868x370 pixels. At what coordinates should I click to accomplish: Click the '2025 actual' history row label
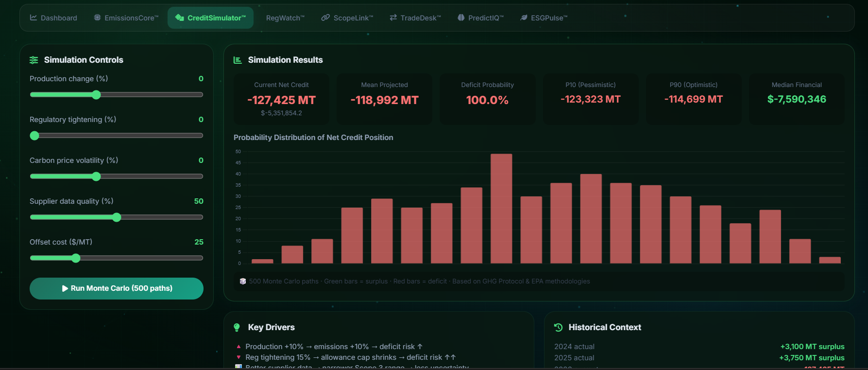(x=574, y=358)
